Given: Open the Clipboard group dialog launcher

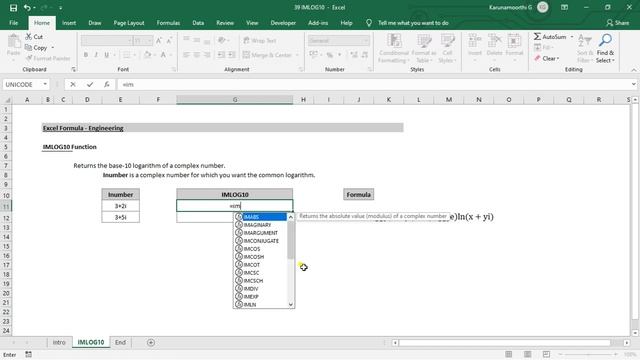Looking at the screenshot, I should point(73,69).
